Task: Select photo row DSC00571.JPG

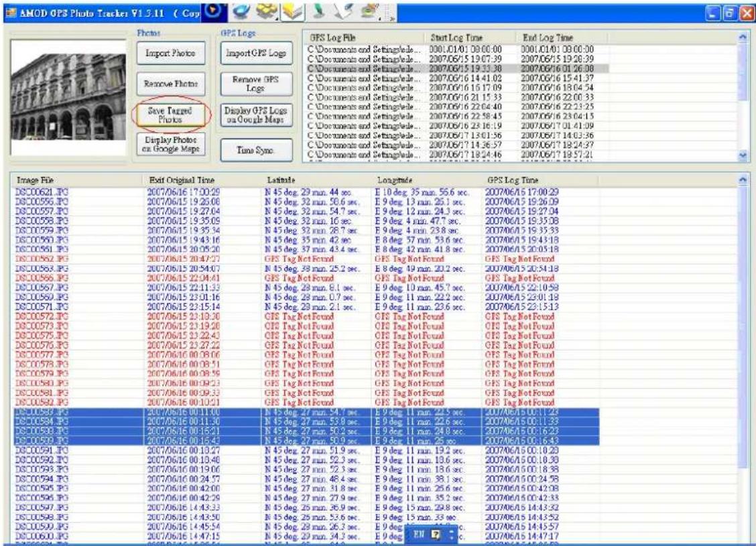Action: tap(306, 307)
